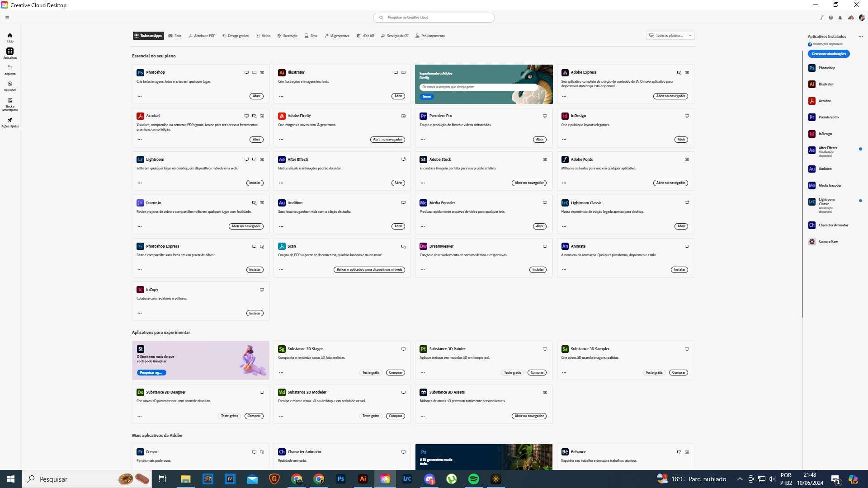Viewport: 868px width, 488px height.
Task: Select the Vídeo category tab
Action: (x=263, y=36)
